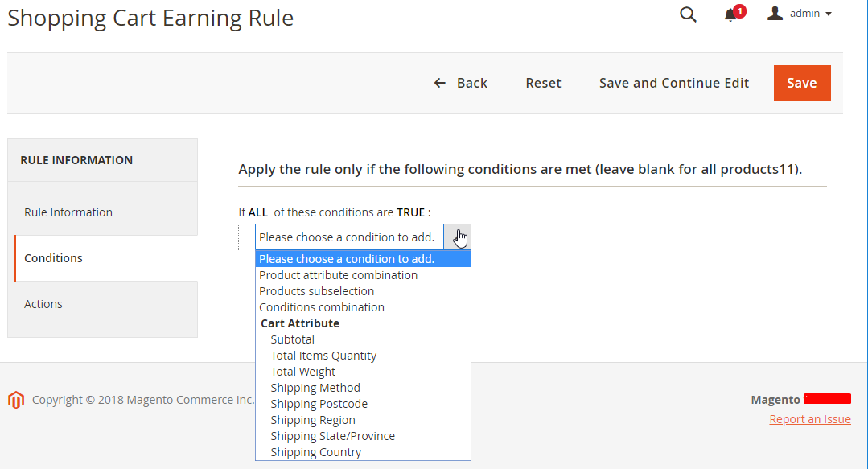
Task: Choose Product attribute combination option
Action: [338, 275]
